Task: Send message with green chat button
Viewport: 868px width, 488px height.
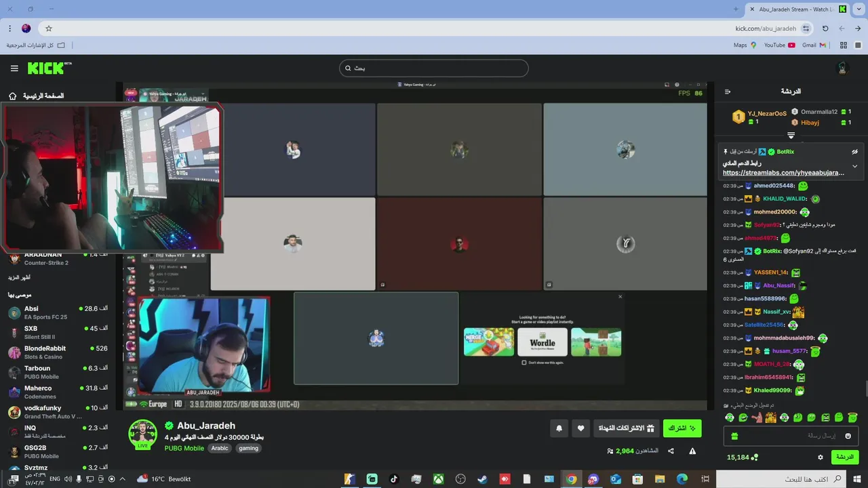Action: [x=845, y=457]
